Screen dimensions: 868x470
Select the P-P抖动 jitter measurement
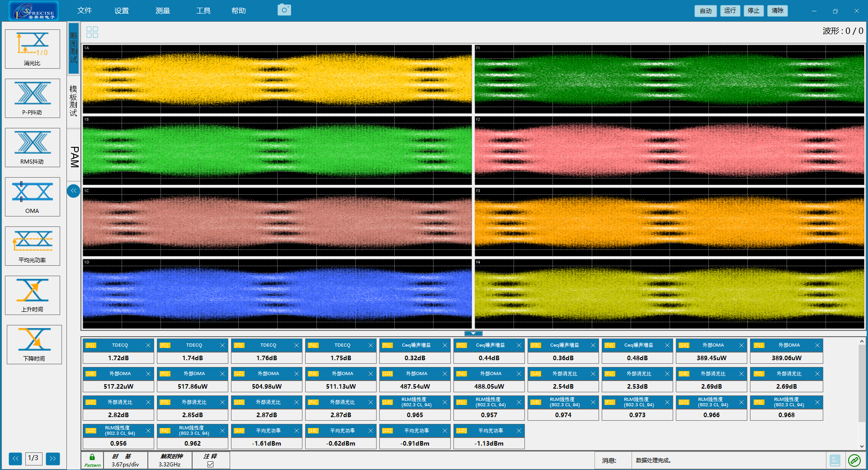33,98
